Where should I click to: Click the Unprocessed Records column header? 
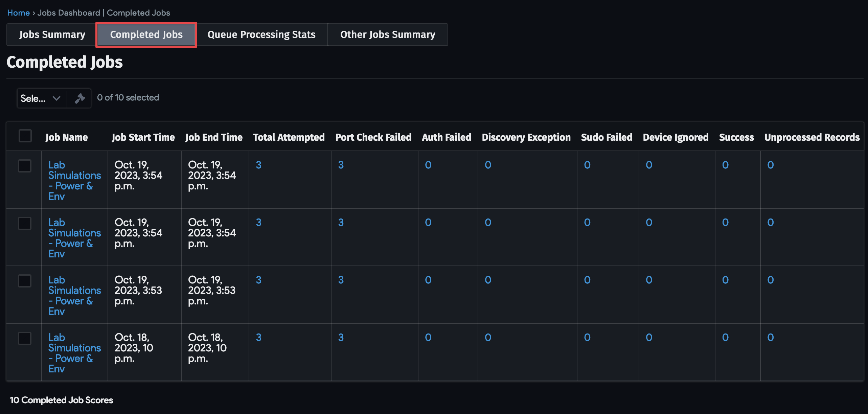(812, 137)
